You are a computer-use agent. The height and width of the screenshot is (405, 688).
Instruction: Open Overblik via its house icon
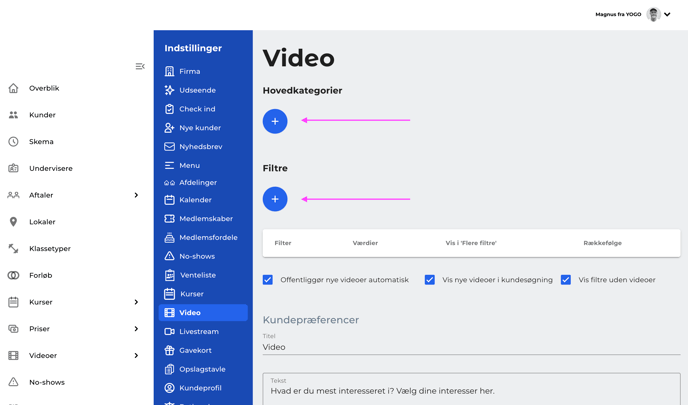(14, 88)
